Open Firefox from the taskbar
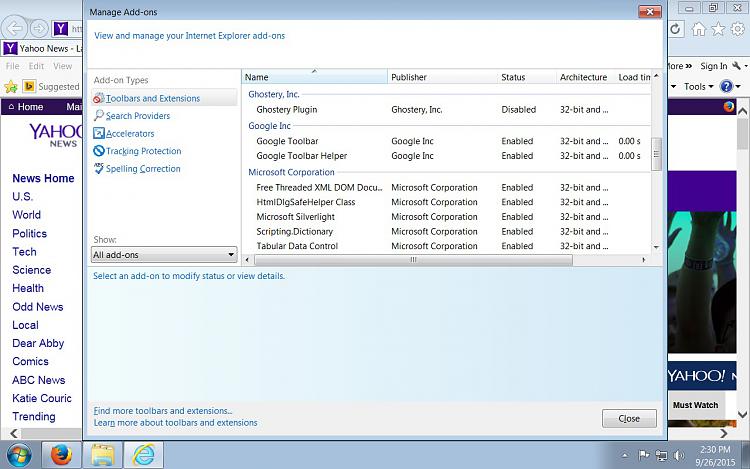 [61, 455]
